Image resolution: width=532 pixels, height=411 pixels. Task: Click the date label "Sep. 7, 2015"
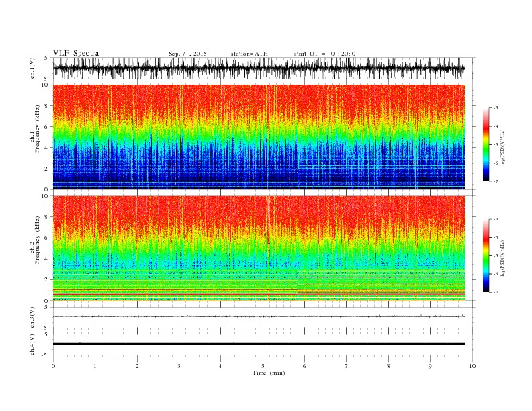click(187, 54)
